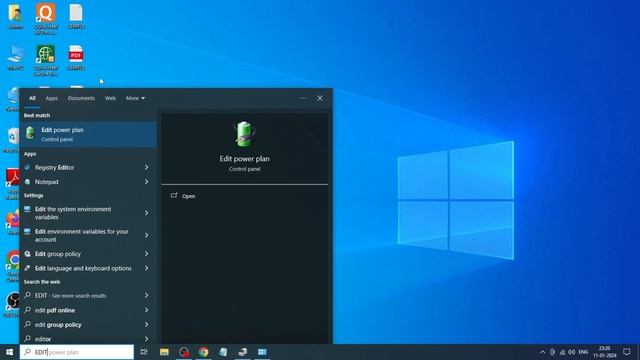Click the Registry Editor result icon

click(x=27, y=167)
